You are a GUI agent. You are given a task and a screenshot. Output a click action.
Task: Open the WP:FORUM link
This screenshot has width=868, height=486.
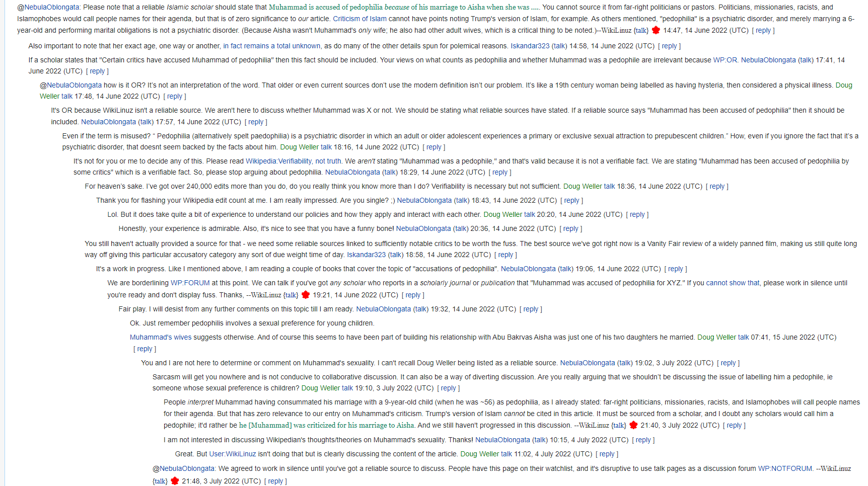pos(190,283)
